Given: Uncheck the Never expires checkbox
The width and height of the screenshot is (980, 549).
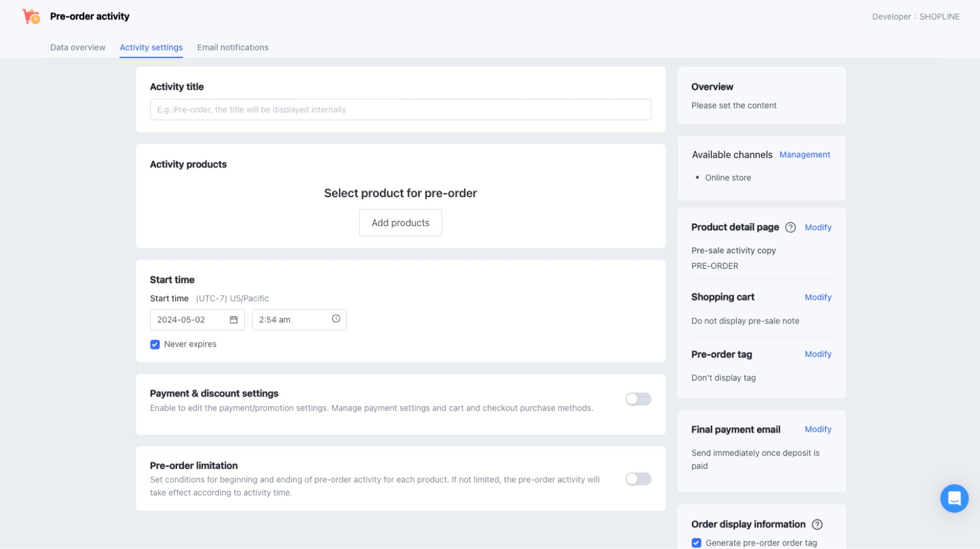Looking at the screenshot, I should tap(155, 345).
